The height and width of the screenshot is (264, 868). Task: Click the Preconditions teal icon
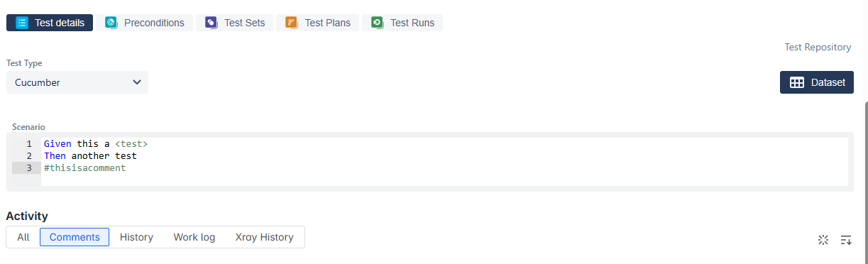pyautogui.click(x=111, y=23)
